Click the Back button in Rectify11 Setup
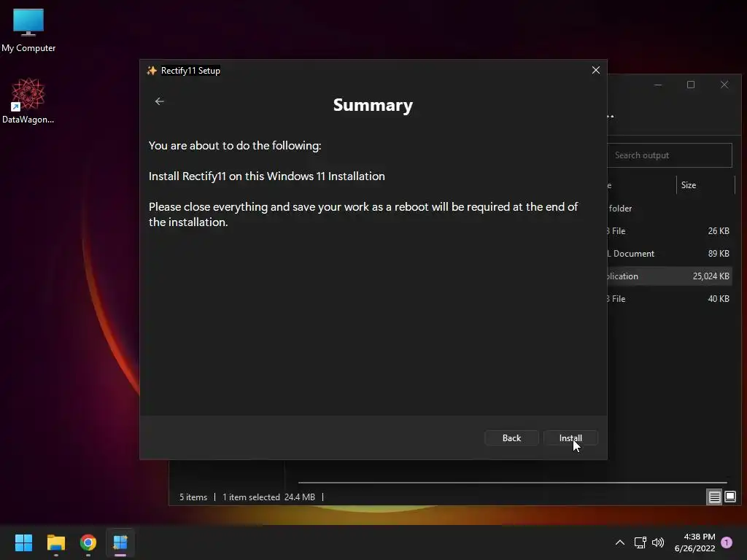The width and height of the screenshot is (747, 560). click(511, 438)
